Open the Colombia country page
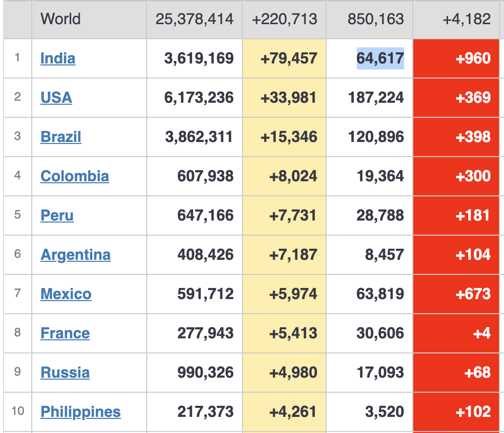Viewport: 504px width, 433px height. click(x=75, y=176)
